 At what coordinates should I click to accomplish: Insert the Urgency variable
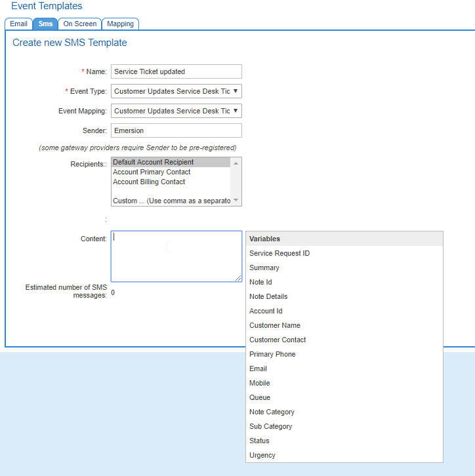click(262, 455)
